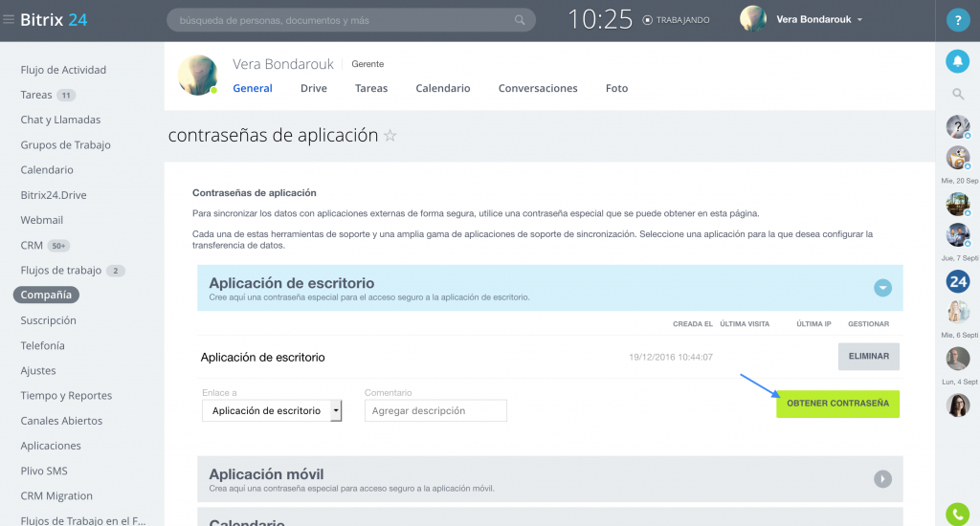Focus the top search field
980x526 pixels.
(x=350, y=20)
